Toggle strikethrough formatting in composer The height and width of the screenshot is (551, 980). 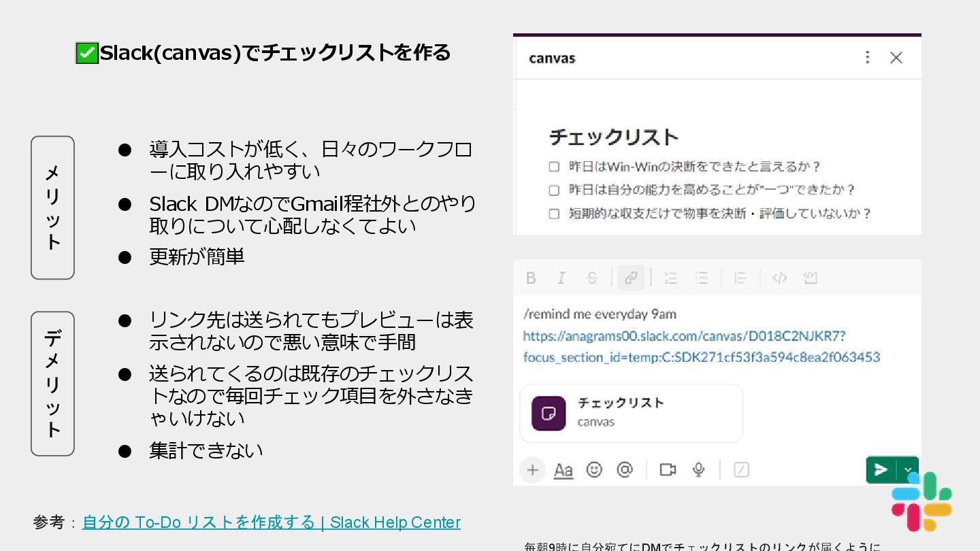pyautogui.click(x=592, y=278)
